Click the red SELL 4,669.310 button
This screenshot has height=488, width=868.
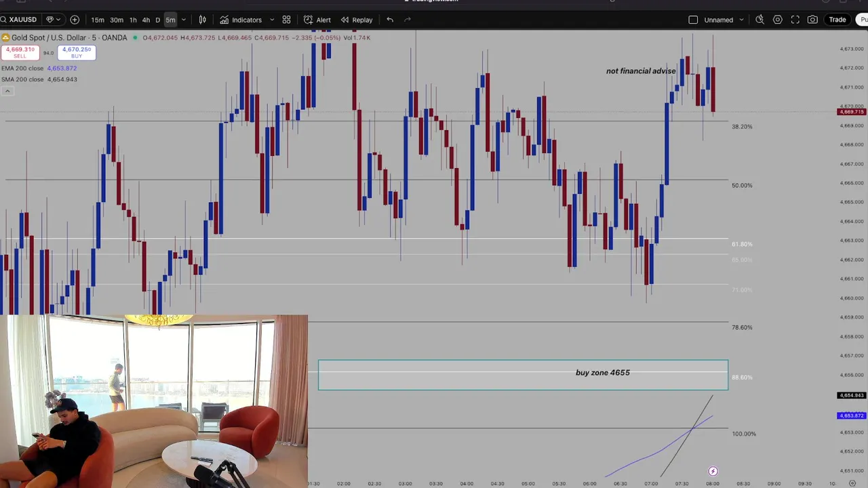[20, 52]
